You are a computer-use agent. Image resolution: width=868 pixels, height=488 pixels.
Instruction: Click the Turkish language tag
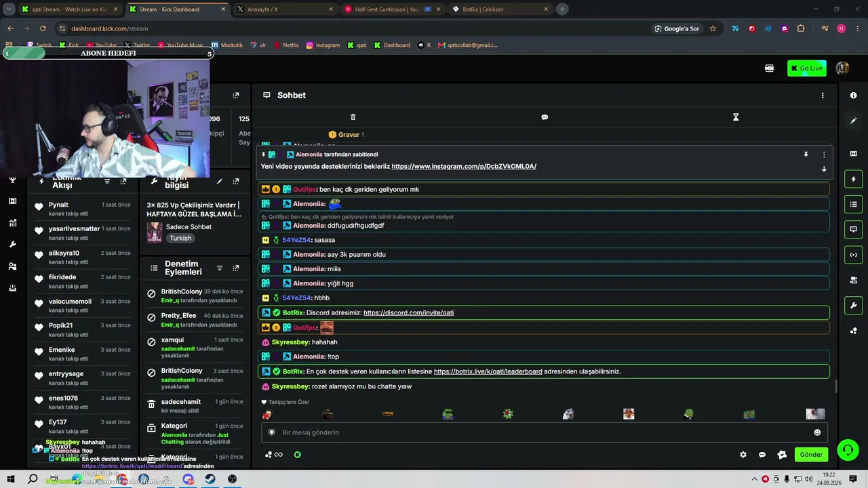click(x=180, y=239)
